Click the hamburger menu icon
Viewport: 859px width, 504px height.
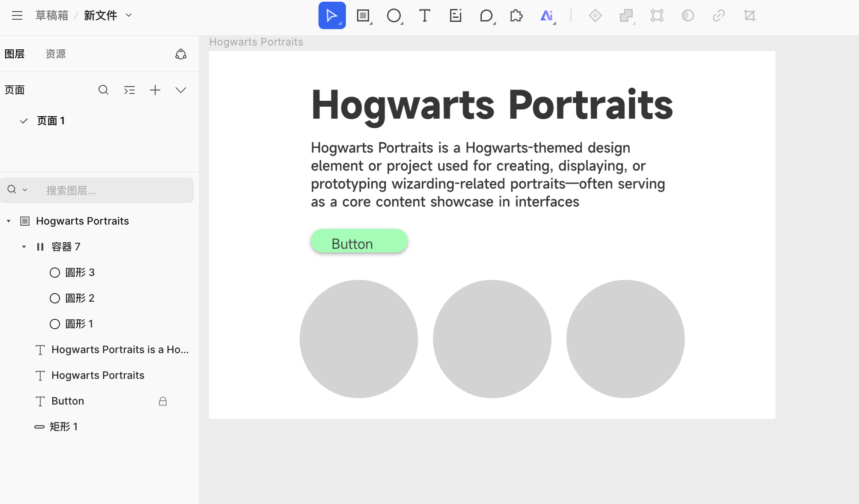click(x=17, y=16)
